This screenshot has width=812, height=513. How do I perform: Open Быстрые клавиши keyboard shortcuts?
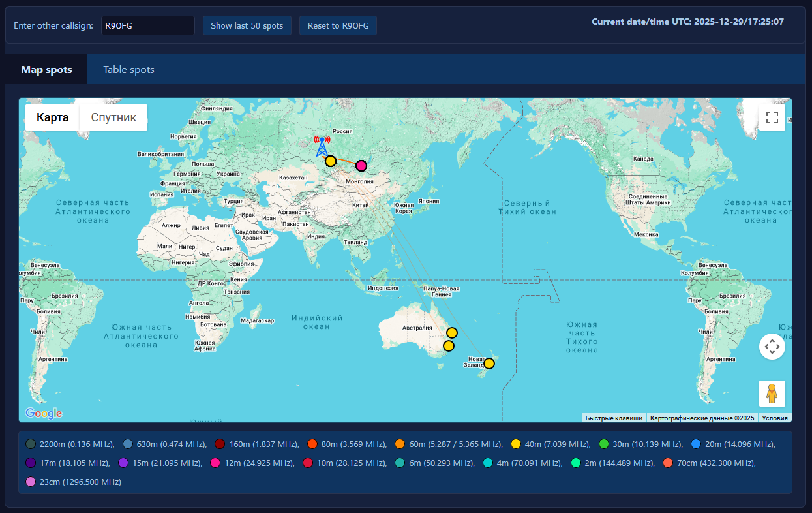(614, 418)
